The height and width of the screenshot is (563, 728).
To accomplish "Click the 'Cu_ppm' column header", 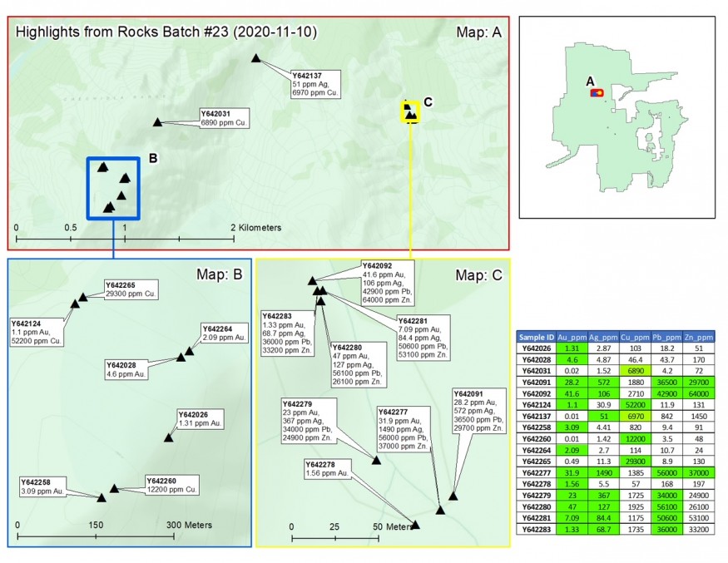I will click(635, 337).
